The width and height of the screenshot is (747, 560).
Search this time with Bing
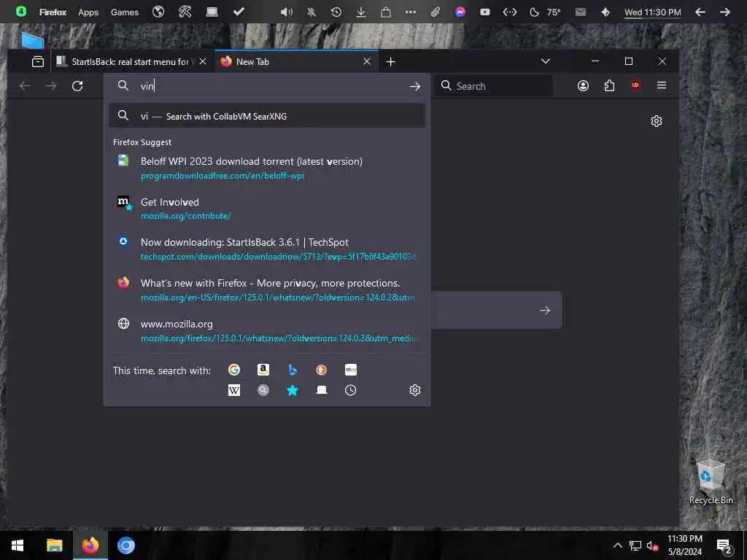tap(293, 370)
